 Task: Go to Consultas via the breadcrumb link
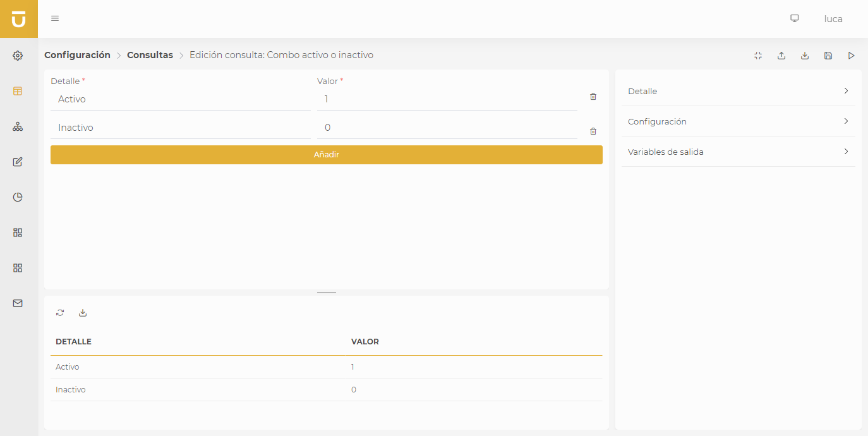[x=150, y=55]
